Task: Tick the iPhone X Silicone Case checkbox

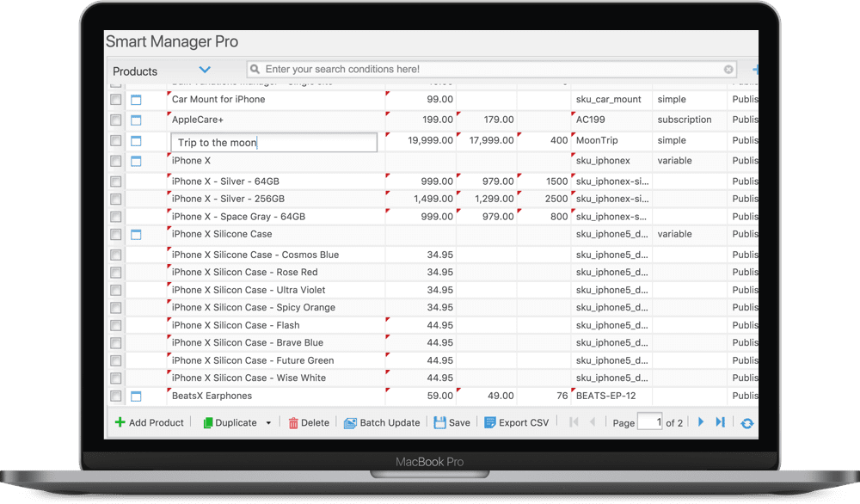Action: pyautogui.click(x=116, y=234)
